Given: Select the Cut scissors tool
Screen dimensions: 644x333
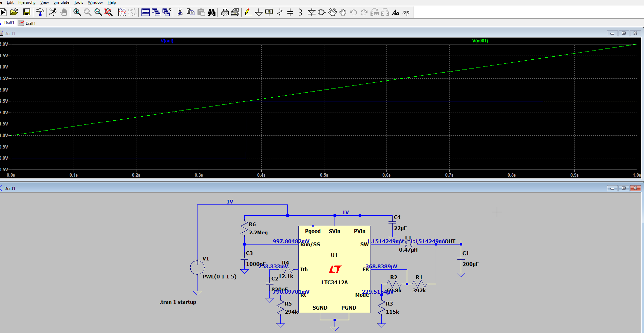Looking at the screenshot, I should pyautogui.click(x=180, y=13).
